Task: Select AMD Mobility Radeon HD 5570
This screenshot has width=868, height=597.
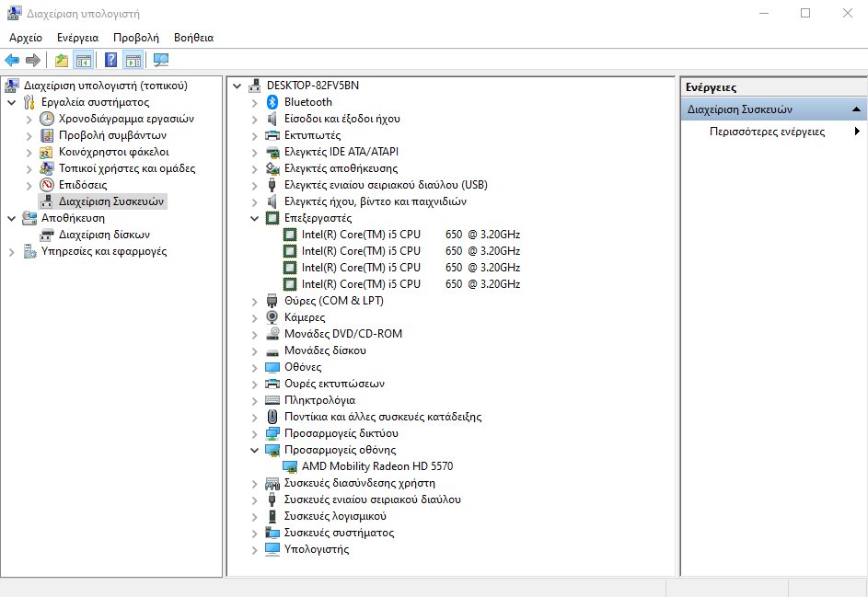Action: (377, 466)
